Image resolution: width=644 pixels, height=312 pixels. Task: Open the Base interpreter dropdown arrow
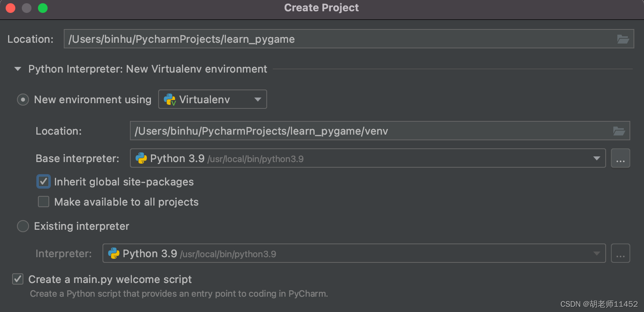pyautogui.click(x=597, y=158)
